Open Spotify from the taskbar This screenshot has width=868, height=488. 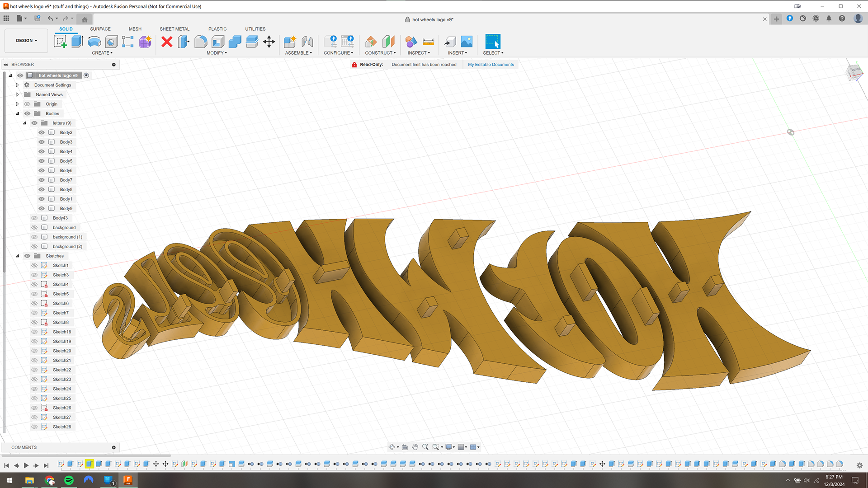[69, 480]
